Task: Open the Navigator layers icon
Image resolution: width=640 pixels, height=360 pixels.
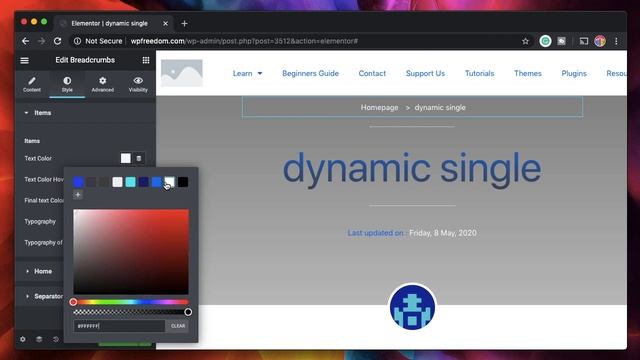Action: (39, 339)
